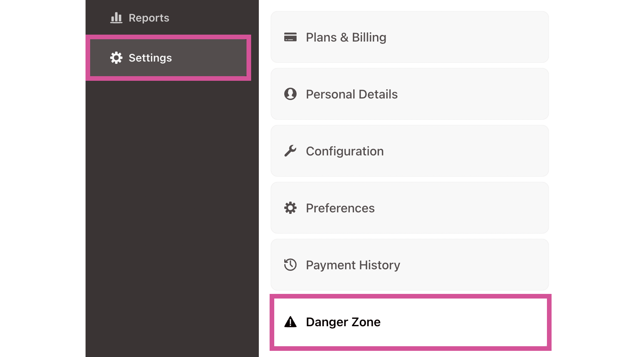
Task: Click the Payment History clock icon
Action: coord(290,265)
